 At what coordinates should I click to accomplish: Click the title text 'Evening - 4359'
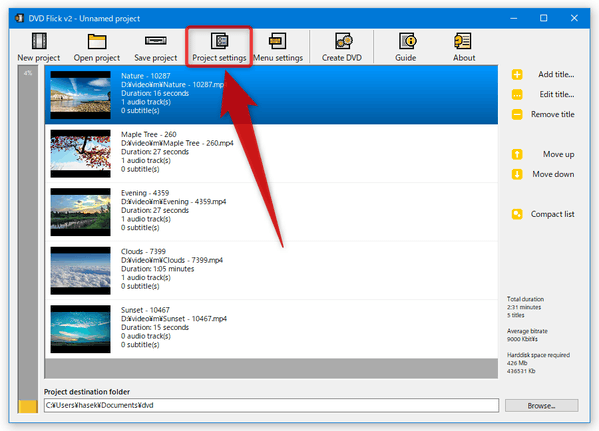[145, 193]
